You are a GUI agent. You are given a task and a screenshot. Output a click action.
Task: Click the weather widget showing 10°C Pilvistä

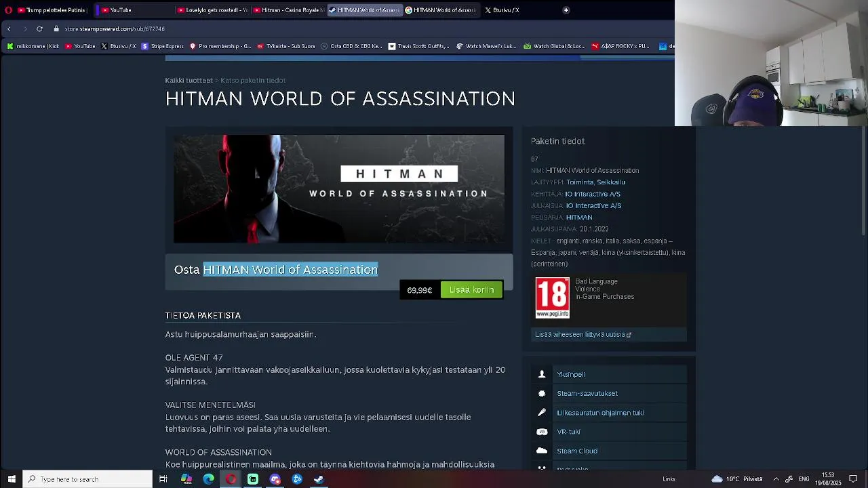[737, 479]
